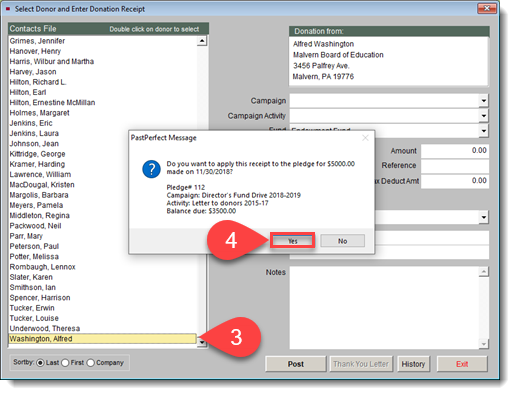
Task: Close the Select Donor window
Action: (x=487, y=8)
